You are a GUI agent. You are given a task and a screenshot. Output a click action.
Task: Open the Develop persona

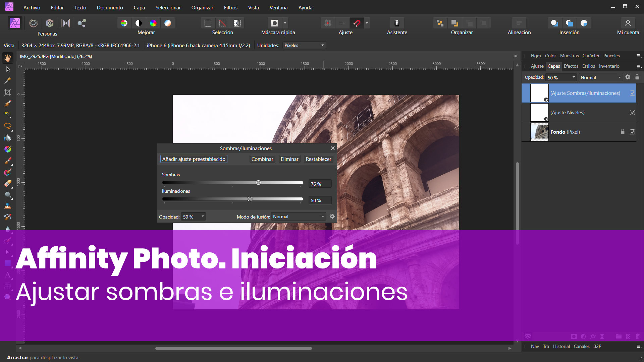click(x=50, y=23)
